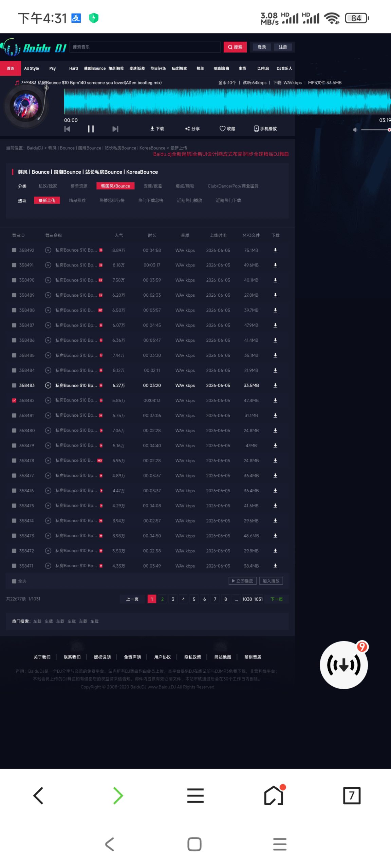
Task: Seek within the cyan waveform
Action: pos(227,101)
